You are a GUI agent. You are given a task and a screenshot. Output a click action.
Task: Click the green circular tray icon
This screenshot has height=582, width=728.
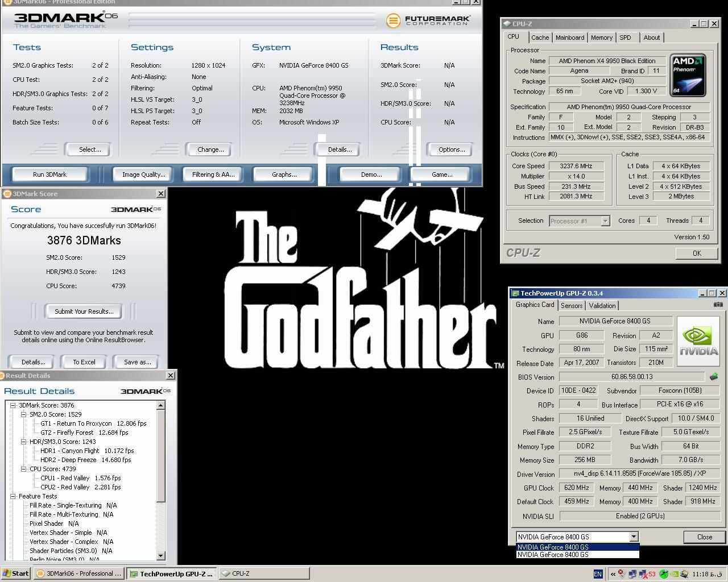click(x=663, y=574)
